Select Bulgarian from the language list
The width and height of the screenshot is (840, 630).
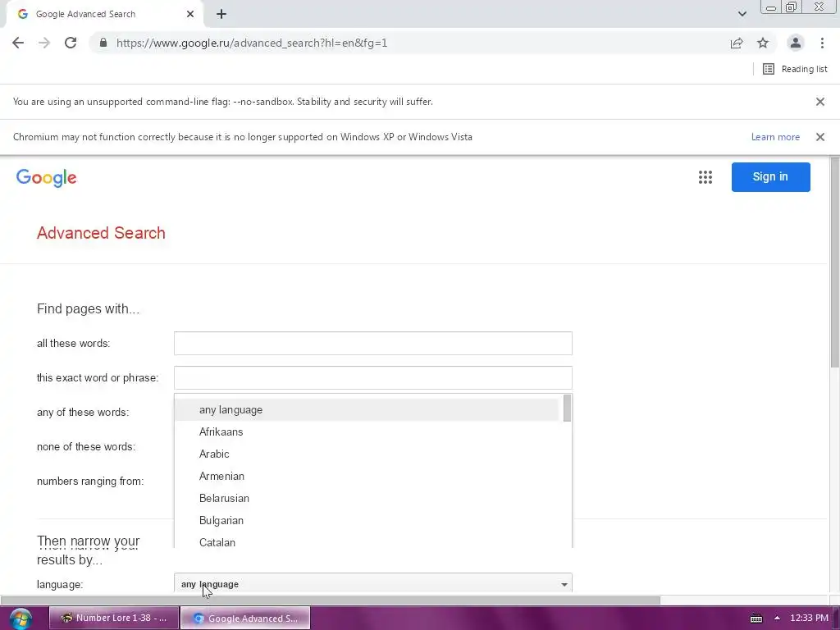(367, 520)
